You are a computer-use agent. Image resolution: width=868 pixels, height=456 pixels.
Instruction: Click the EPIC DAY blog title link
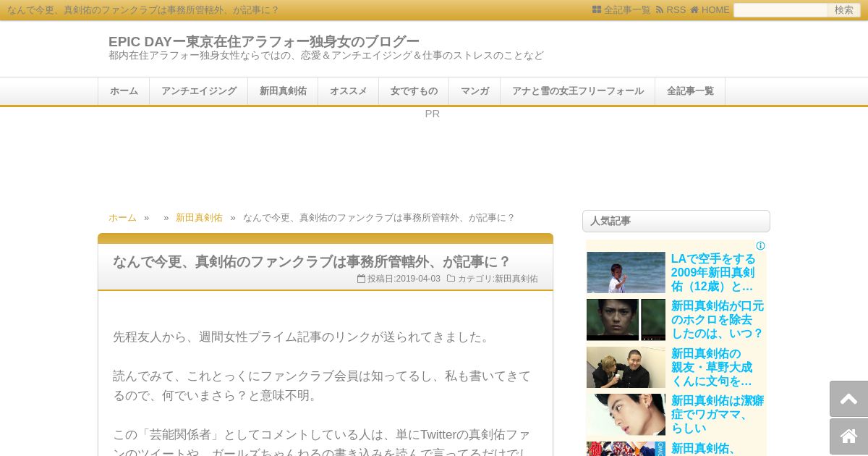264,41
